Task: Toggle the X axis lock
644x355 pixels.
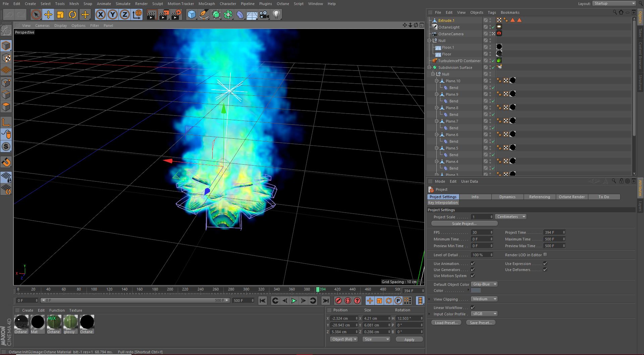Action: click(x=101, y=14)
